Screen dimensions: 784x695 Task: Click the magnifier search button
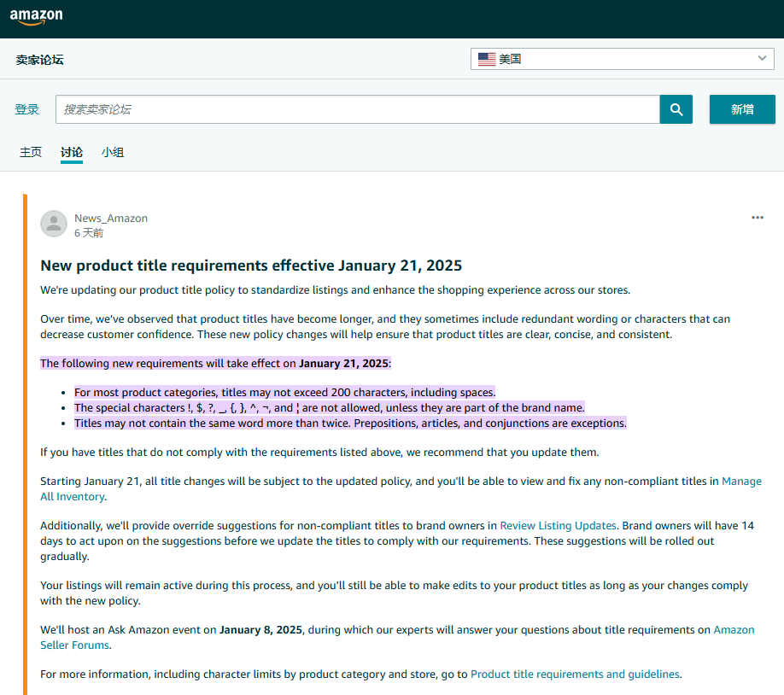[676, 109]
